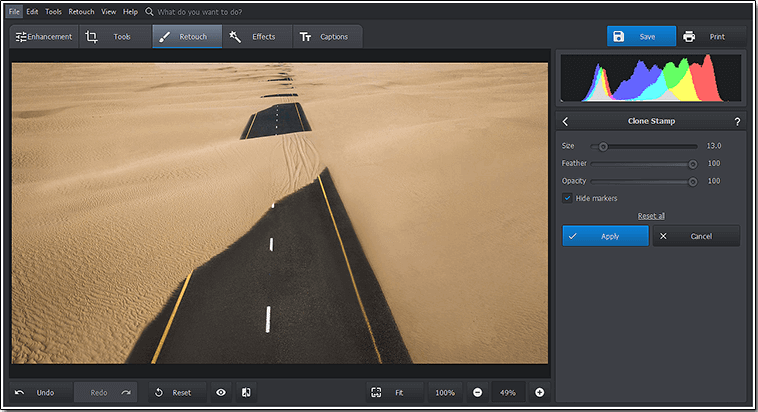The width and height of the screenshot is (758, 412).
Task: Click the enhancement sliders icon
Action: pos(21,37)
